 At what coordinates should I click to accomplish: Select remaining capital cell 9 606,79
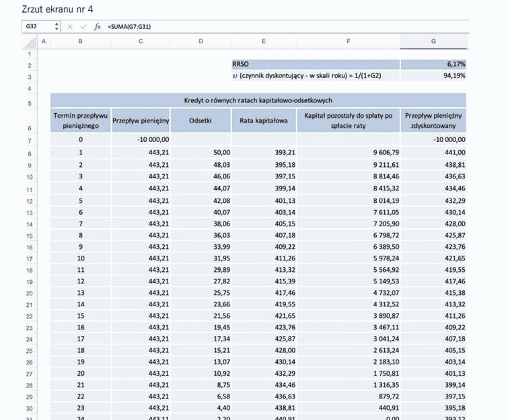(349, 152)
